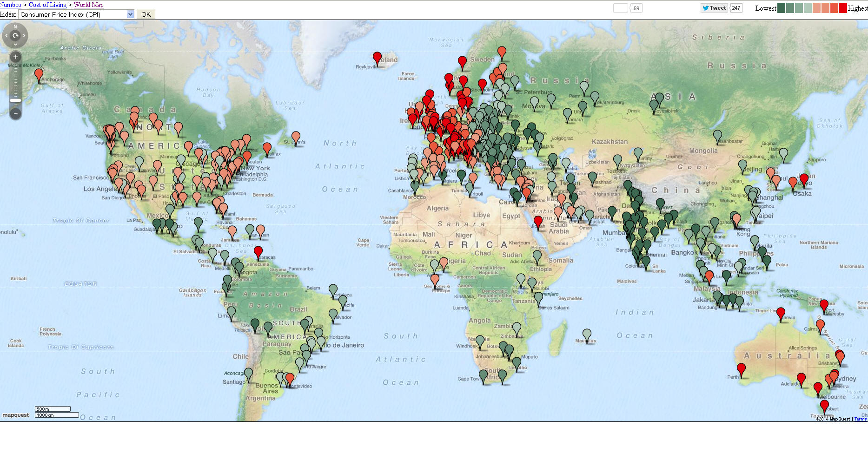Click the Tweet button

714,8
